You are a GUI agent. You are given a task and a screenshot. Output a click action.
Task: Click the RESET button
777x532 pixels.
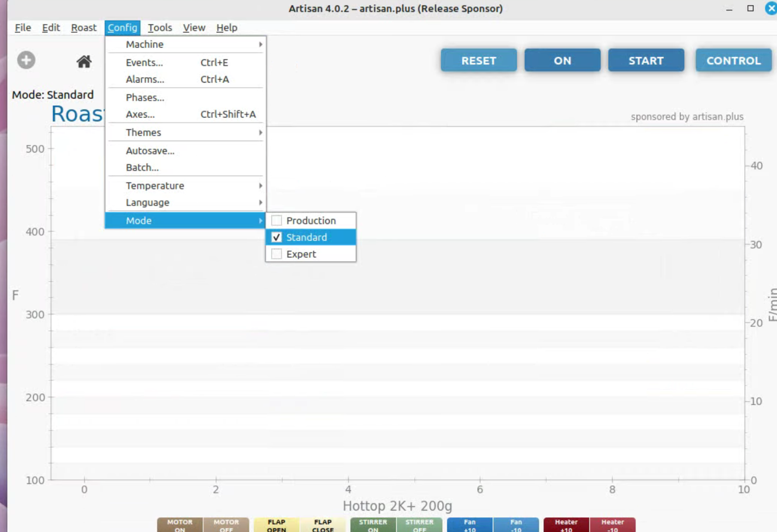pyautogui.click(x=478, y=61)
